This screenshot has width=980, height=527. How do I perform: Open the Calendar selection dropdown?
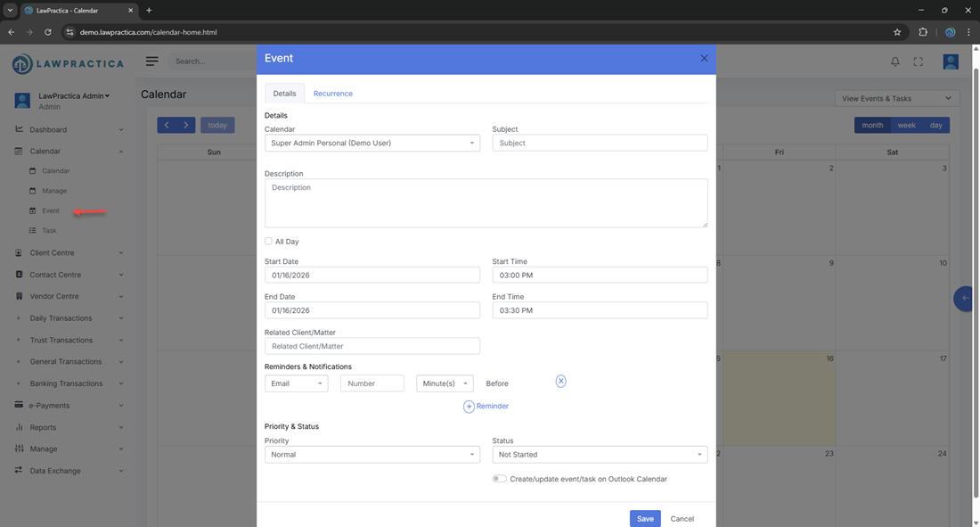[x=372, y=143]
